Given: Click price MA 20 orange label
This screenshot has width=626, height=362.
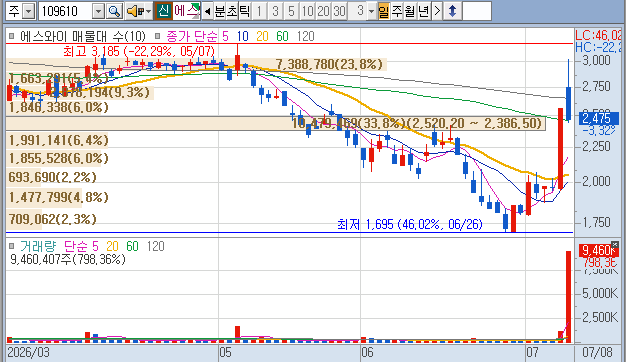Looking at the screenshot, I should click(x=262, y=36).
